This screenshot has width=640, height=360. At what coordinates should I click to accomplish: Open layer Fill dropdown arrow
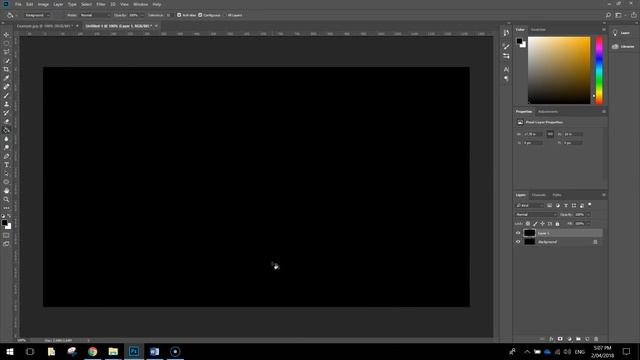coord(588,224)
